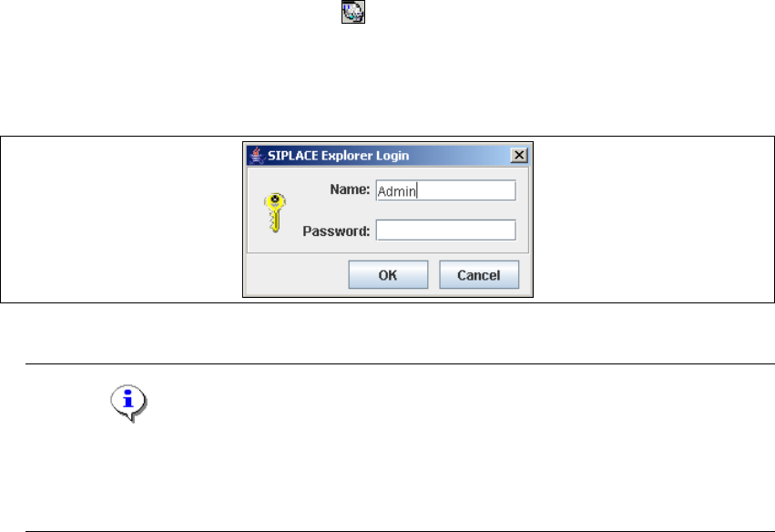Click the dialog panel area below the key icon

[x=275, y=242]
